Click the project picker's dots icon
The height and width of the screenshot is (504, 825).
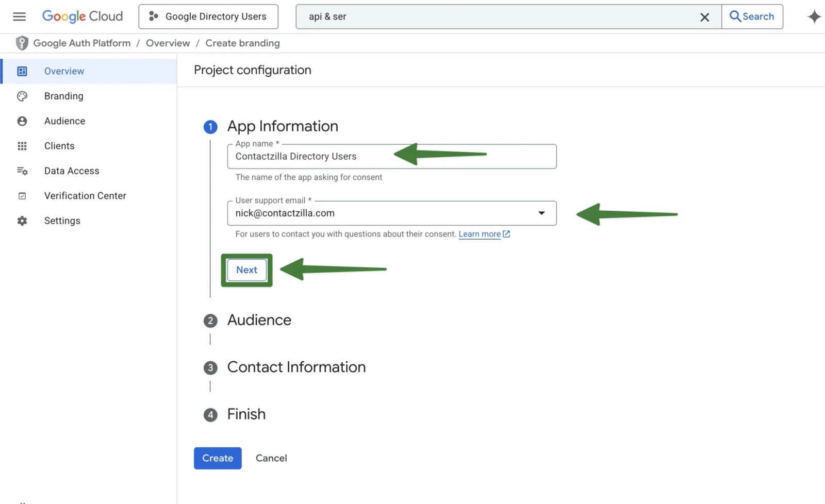pos(153,16)
